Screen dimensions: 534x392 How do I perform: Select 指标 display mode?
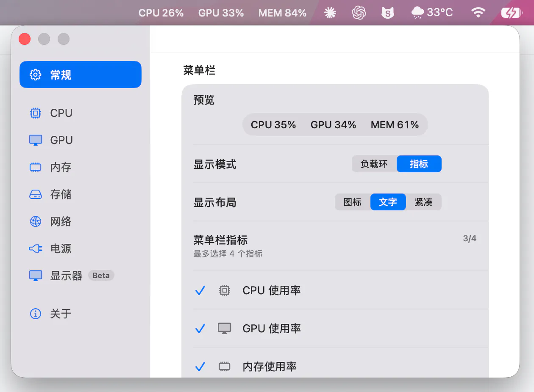(419, 164)
